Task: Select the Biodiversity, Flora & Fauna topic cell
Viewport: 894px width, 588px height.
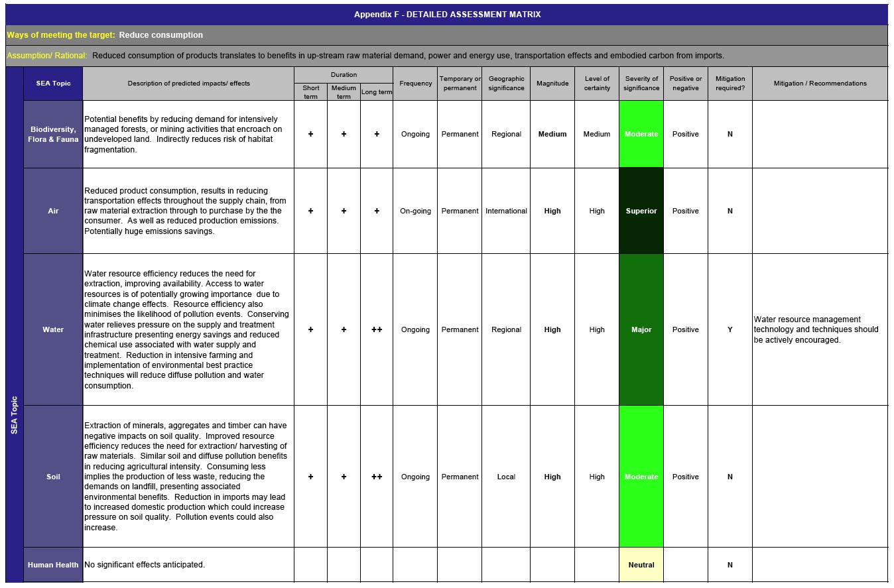Action: coord(53,135)
